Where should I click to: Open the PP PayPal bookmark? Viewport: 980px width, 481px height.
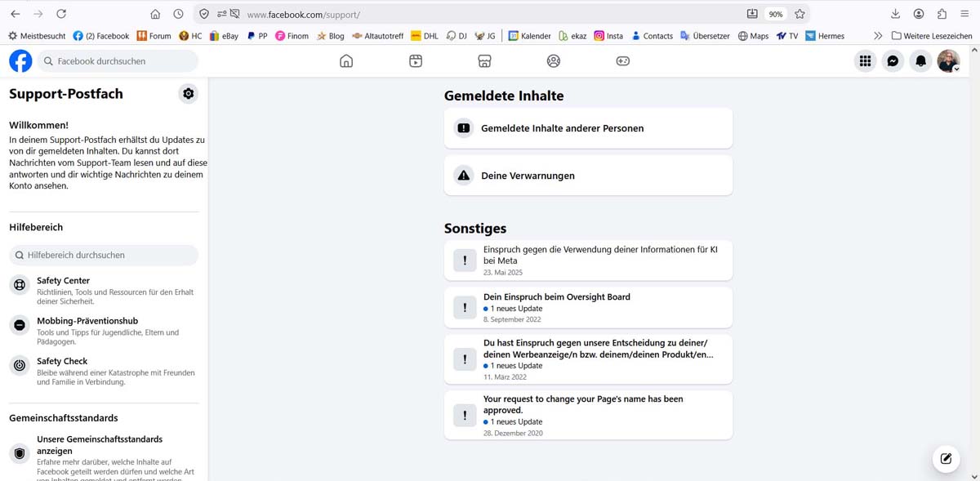pos(256,36)
